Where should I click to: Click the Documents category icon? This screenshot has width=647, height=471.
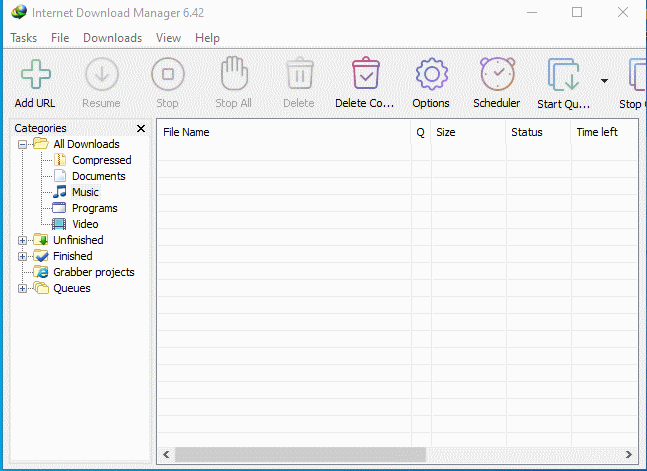coord(60,176)
